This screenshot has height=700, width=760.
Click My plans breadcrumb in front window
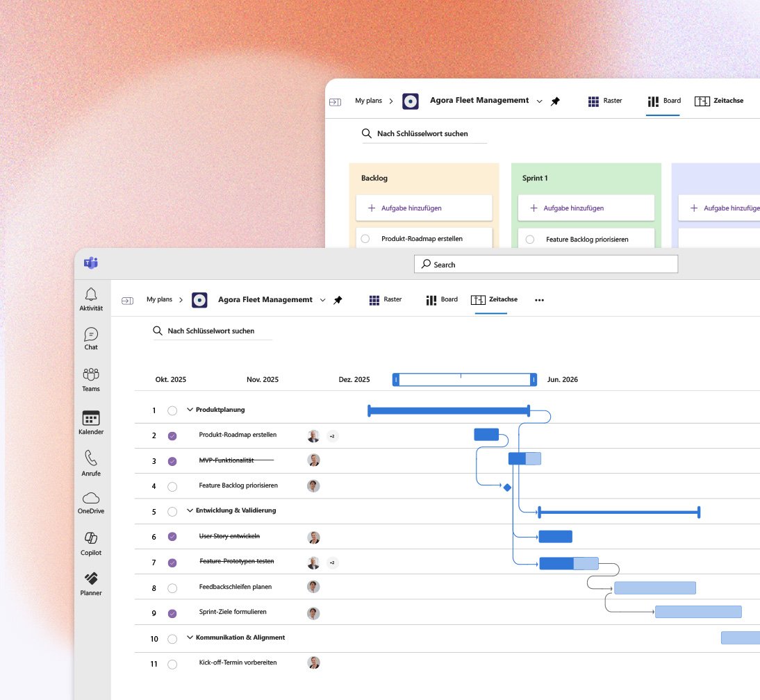click(159, 300)
